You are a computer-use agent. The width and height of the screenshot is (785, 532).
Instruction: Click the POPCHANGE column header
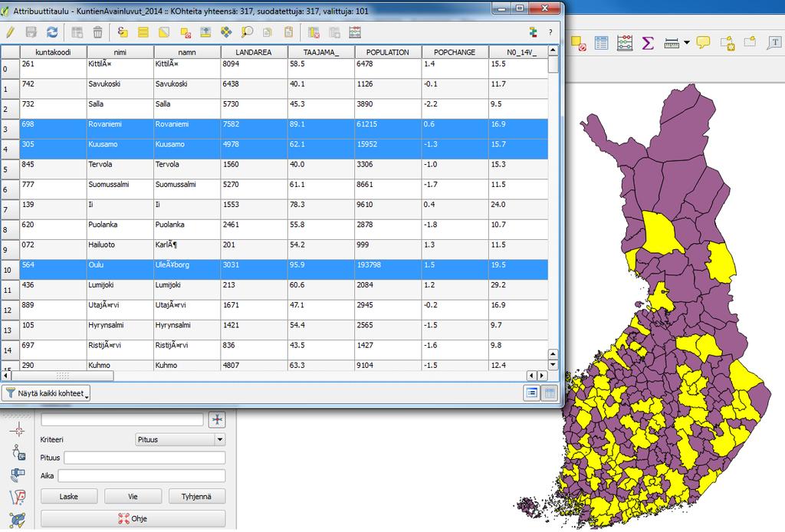tap(455, 52)
